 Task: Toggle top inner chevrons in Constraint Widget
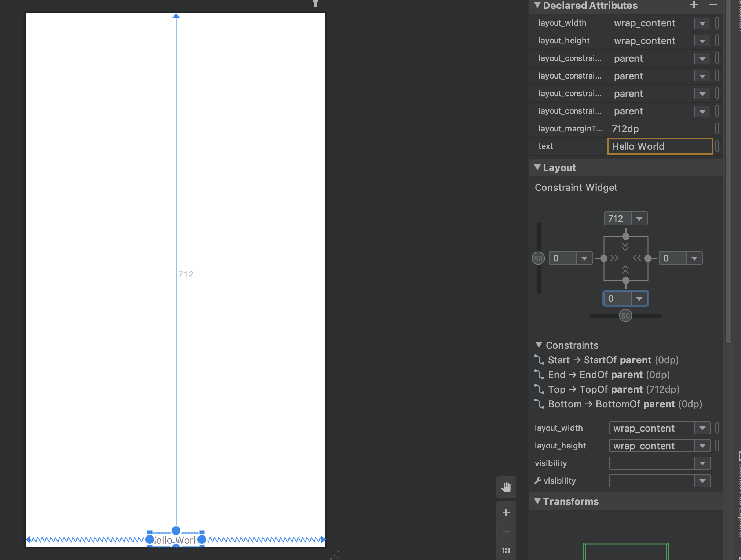pos(625,247)
